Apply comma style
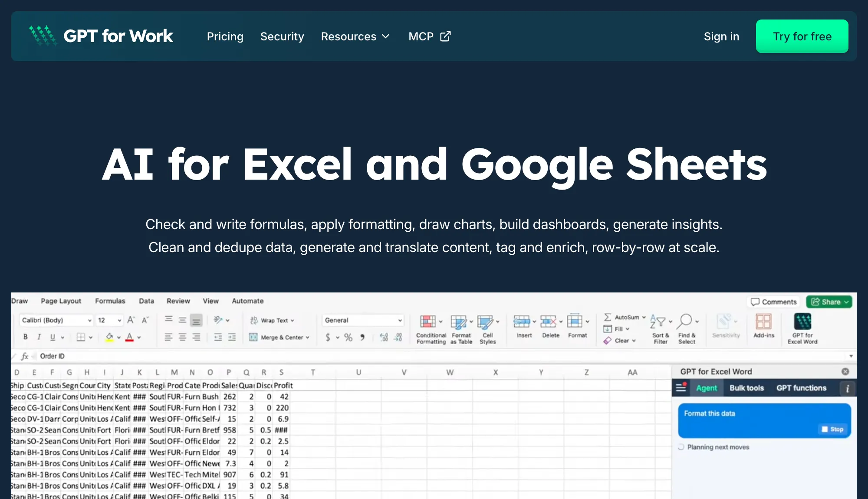868x499 pixels. 362,337
